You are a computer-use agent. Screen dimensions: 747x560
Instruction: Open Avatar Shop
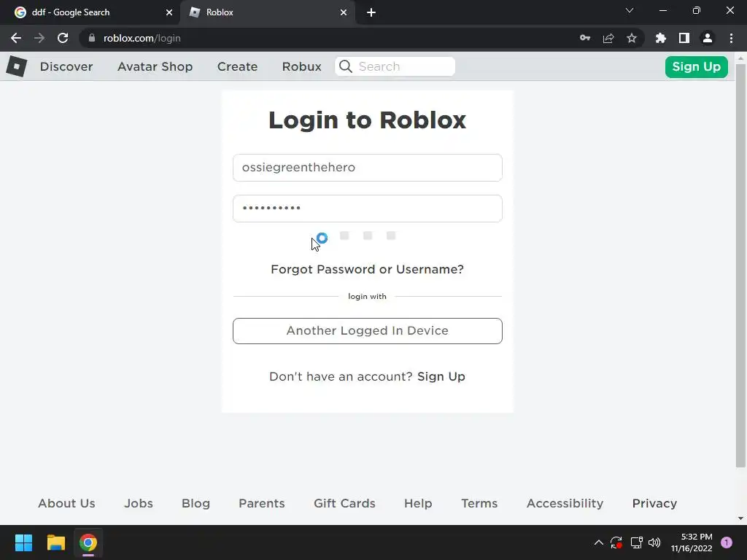(155, 66)
